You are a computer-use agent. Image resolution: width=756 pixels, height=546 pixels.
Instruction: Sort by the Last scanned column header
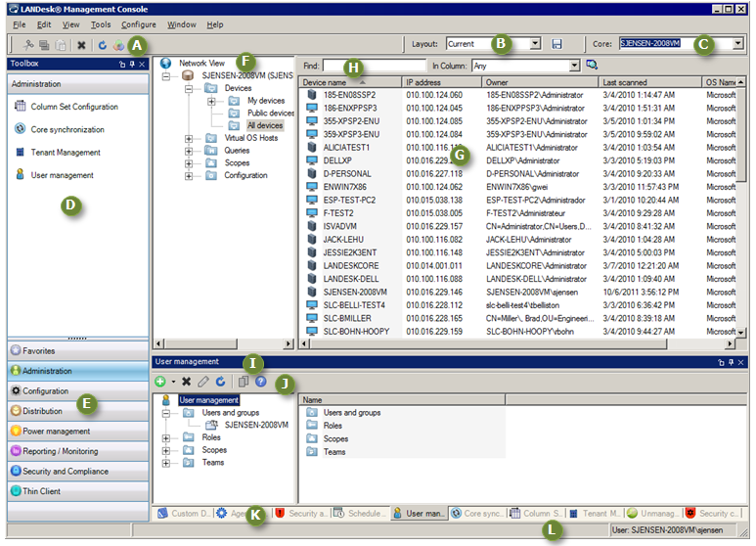click(649, 82)
